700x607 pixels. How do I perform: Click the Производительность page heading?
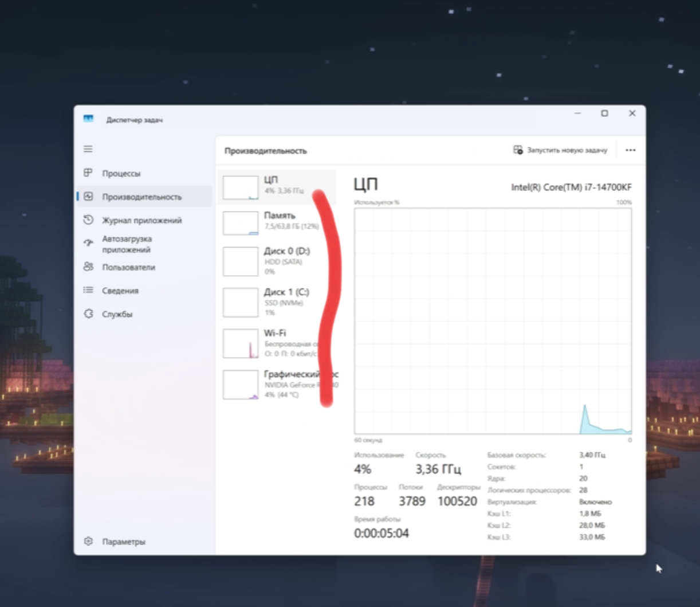pyautogui.click(x=266, y=151)
